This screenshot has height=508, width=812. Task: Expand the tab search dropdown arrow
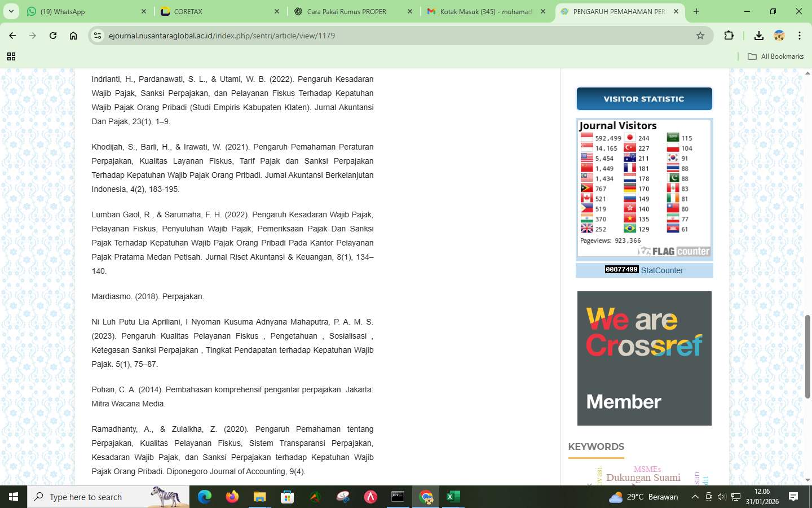(11, 11)
